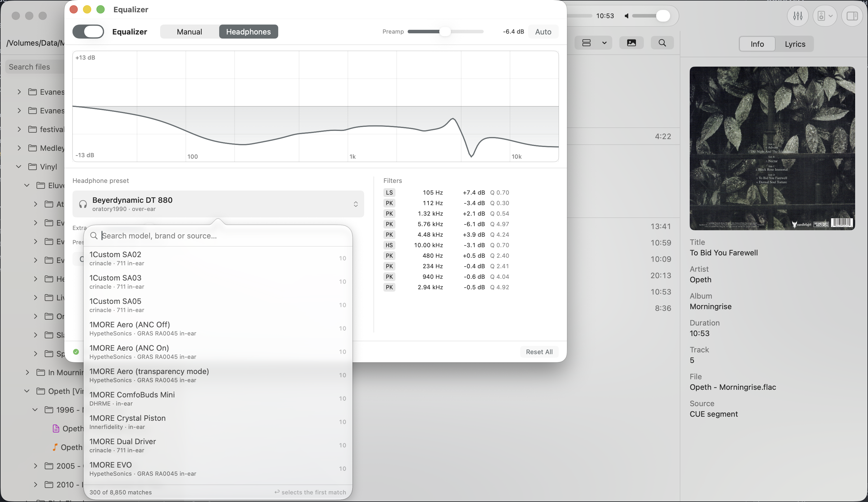Click the Morningrise album artwork
The image size is (868, 502).
772,148
